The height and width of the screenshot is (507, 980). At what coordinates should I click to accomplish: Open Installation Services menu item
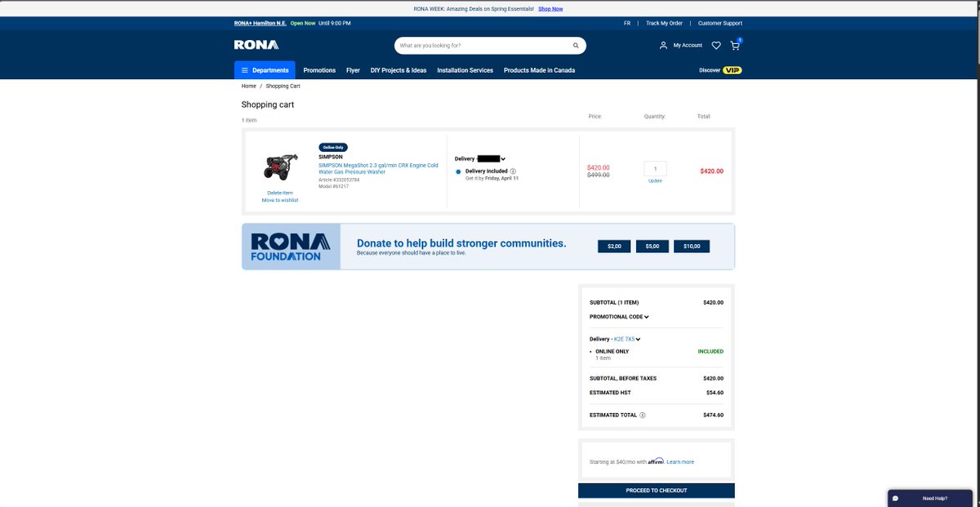pyautogui.click(x=465, y=70)
